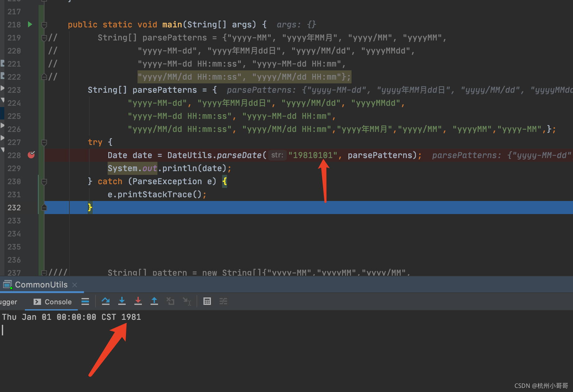573x392 pixels.
Task: Click the "yyyy-MM-dd HH:mm:ss" string on line 225
Action: pyautogui.click(x=179, y=116)
